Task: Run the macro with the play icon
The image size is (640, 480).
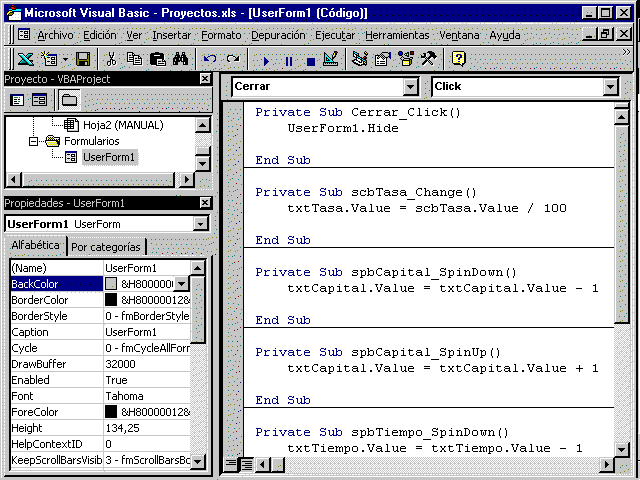Action: pyautogui.click(x=266, y=61)
